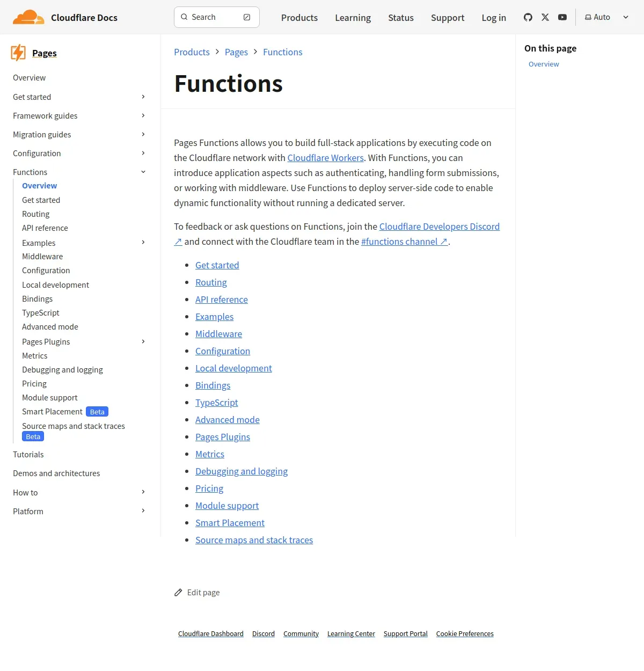Image resolution: width=644 pixels, height=671 pixels.
Task: Expand the Configuration sidebar section chevron
Action: (x=143, y=153)
